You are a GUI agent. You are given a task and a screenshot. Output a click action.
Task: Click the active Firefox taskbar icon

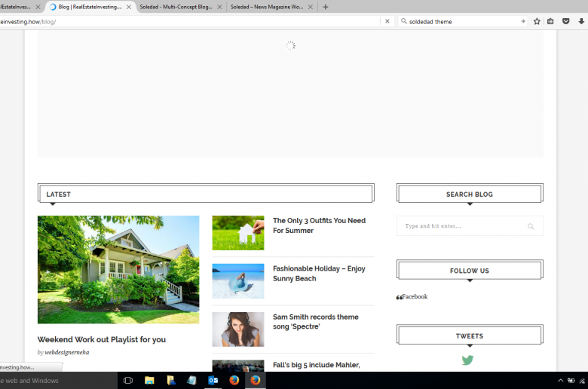click(x=256, y=381)
